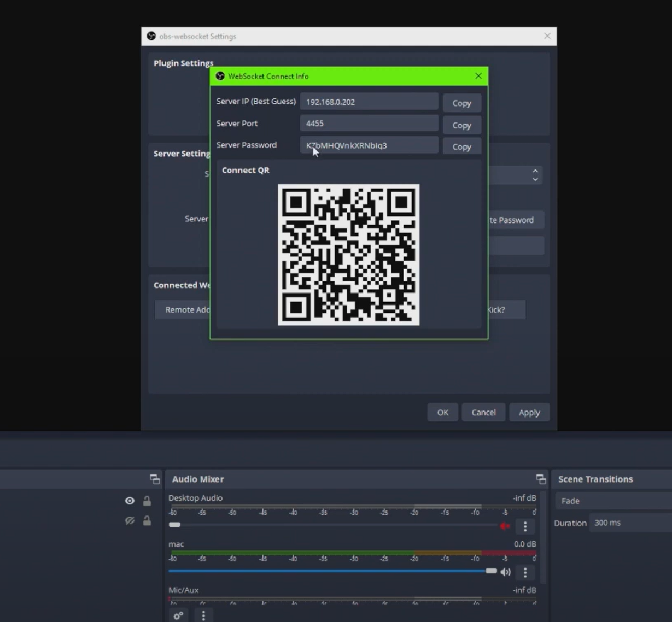Pop out the Audio Mixer panel
The height and width of the screenshot is (622, 672).
tap(541, 478)
